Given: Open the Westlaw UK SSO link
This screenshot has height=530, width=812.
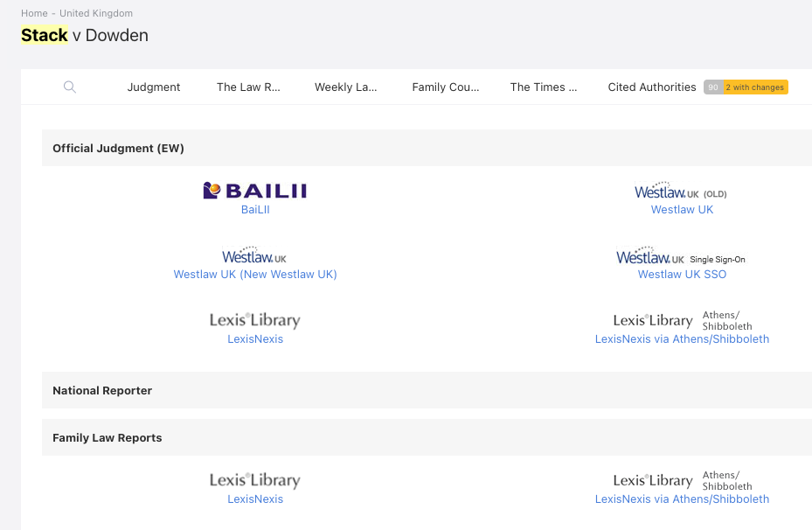Looking at the screenshot, I should [682, 275].
